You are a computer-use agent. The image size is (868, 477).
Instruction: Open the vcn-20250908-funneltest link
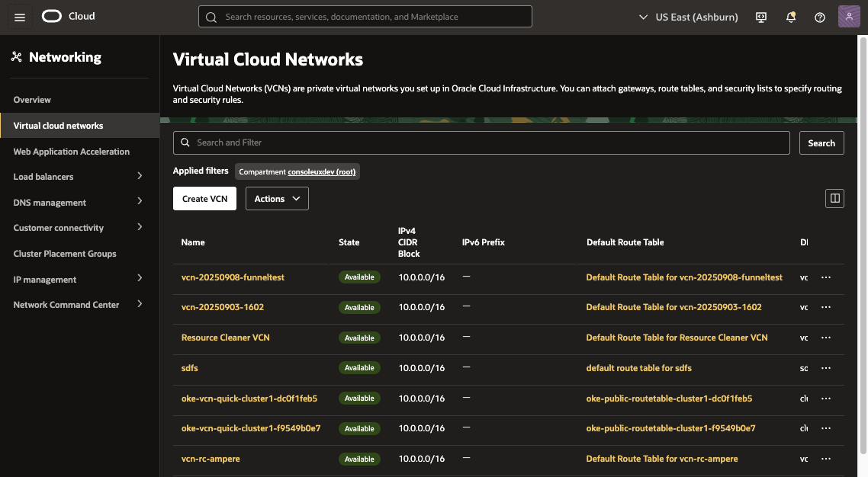click(233, 277)
